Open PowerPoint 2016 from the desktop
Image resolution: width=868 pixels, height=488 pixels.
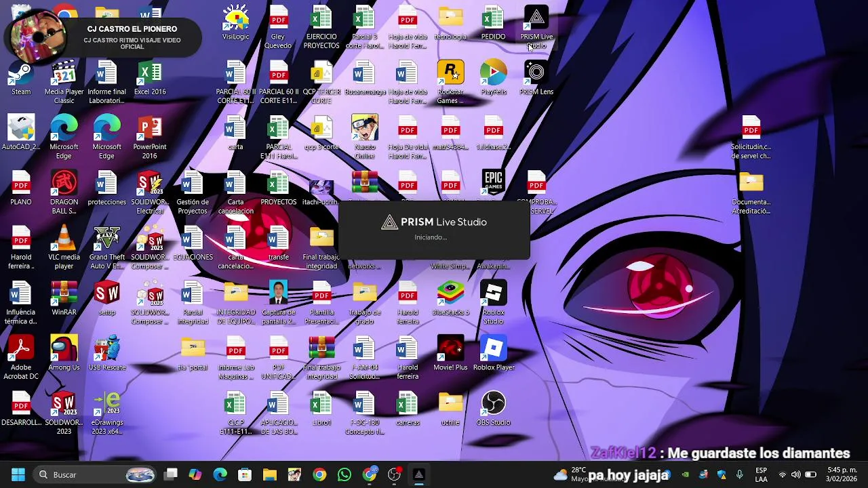click(150, 137)
